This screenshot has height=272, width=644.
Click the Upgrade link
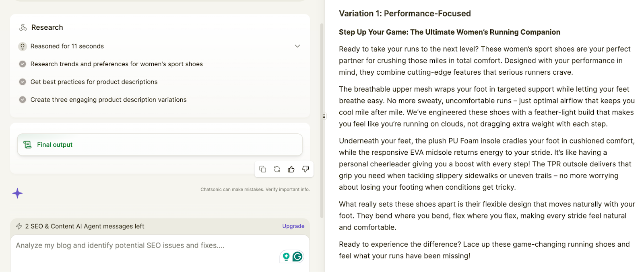pos(293,226)
